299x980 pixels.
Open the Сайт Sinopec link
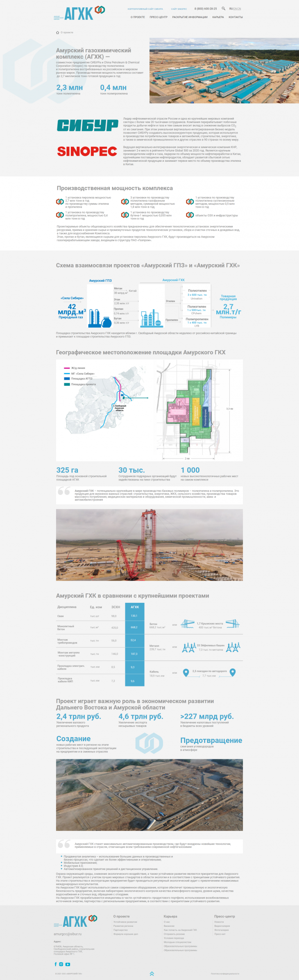coord(179,9)
